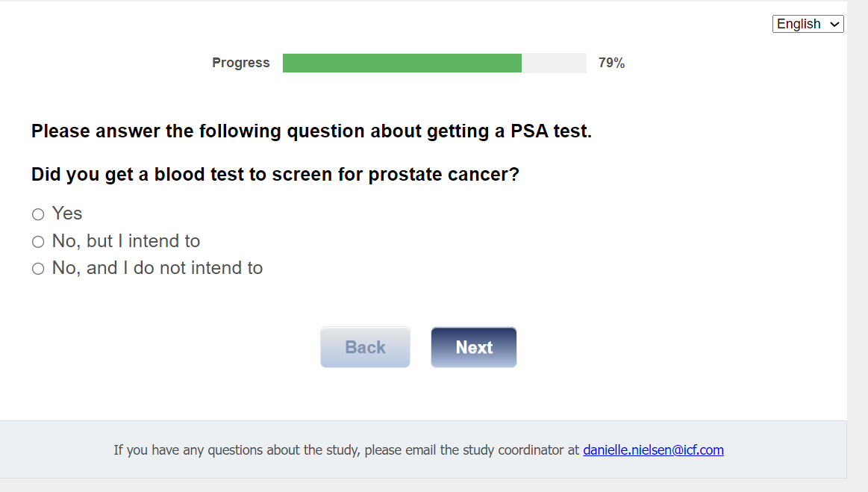Click the "Please answer the following question" instruction text
Image resolution: width=868 pixels, height=492 pixels.
pos(224,131)
